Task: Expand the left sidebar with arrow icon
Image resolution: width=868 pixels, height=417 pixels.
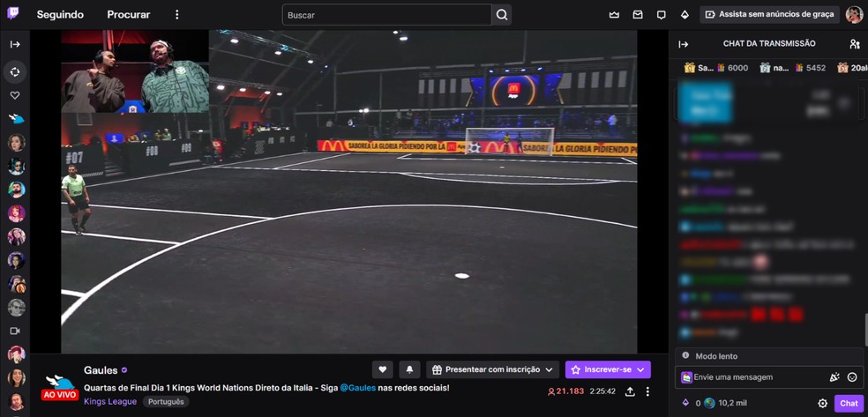Action: (15, 44)
